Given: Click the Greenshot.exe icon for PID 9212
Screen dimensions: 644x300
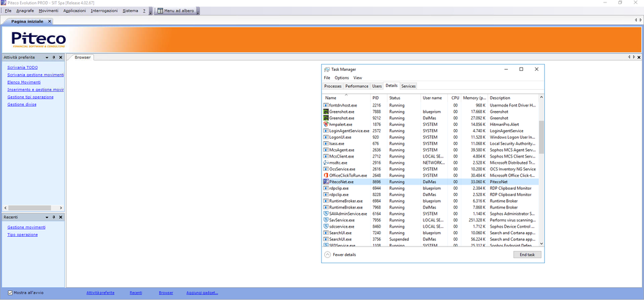Looking at the screenshot, I should [x=326, y=118].
